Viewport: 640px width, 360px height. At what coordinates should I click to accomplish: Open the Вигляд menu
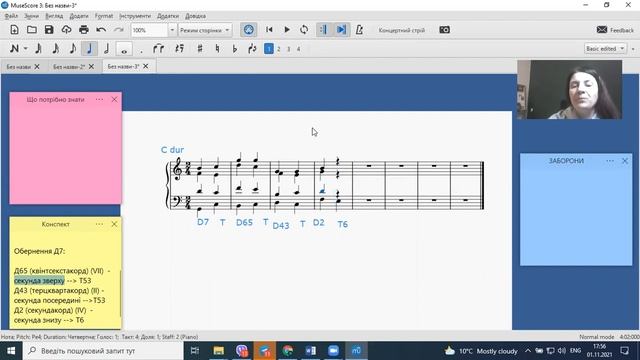pyautogui.click(x=54, y=16)
